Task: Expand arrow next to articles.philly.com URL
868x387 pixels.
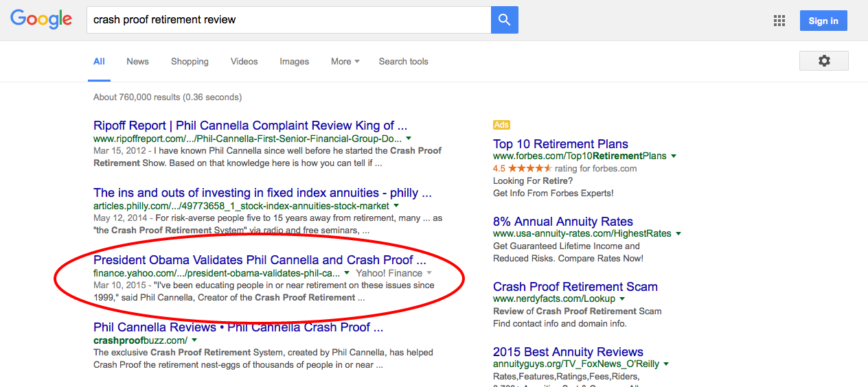Action: click(396, 206)
